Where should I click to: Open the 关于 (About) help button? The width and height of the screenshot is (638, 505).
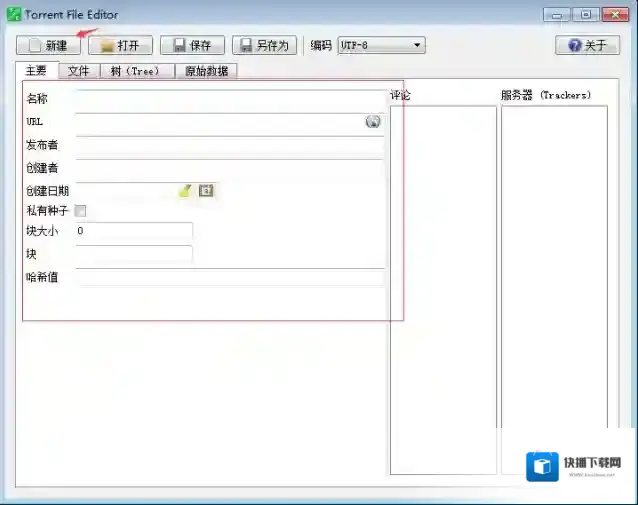tap(587, 46)
